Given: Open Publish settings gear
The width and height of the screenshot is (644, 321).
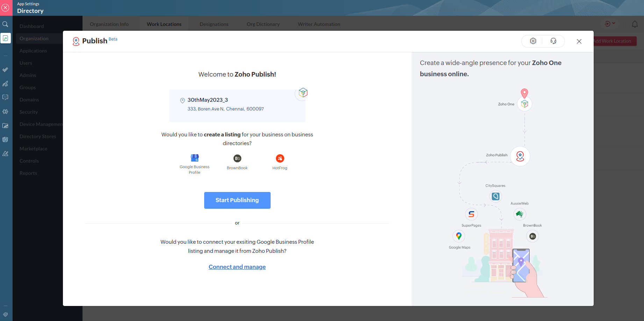Looking at the screenshot, I should pyautogui.click(x=533, y=41).
